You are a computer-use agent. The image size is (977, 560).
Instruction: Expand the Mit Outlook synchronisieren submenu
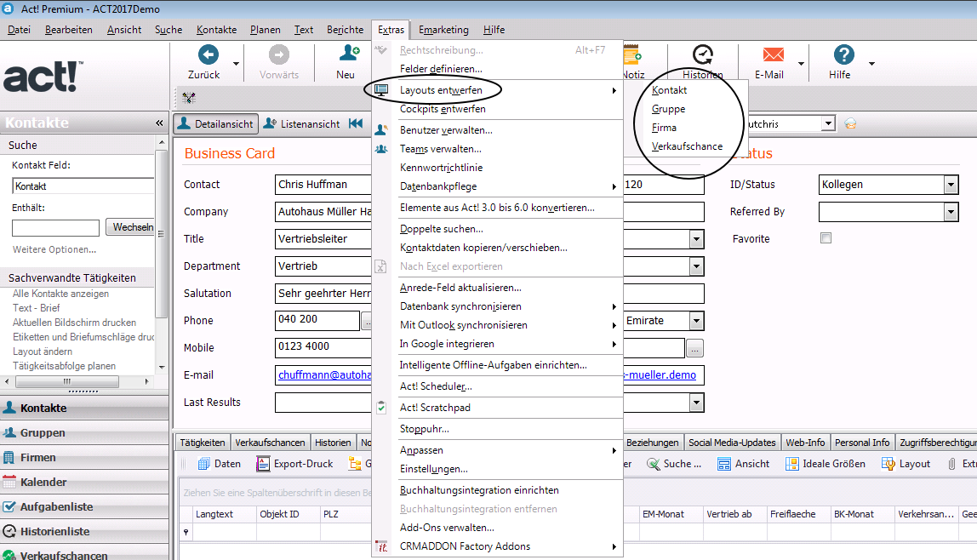click(x=614, y=325)
